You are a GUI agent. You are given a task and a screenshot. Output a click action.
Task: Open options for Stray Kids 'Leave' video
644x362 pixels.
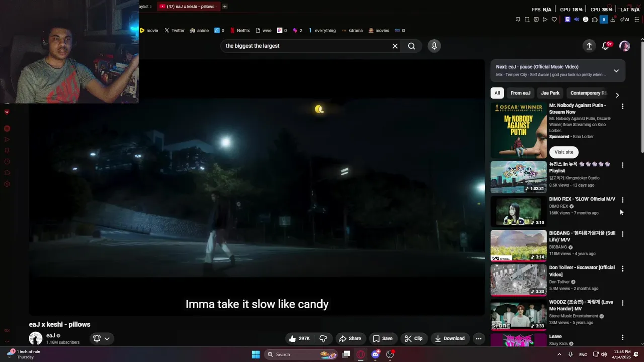tap(622, 337)
